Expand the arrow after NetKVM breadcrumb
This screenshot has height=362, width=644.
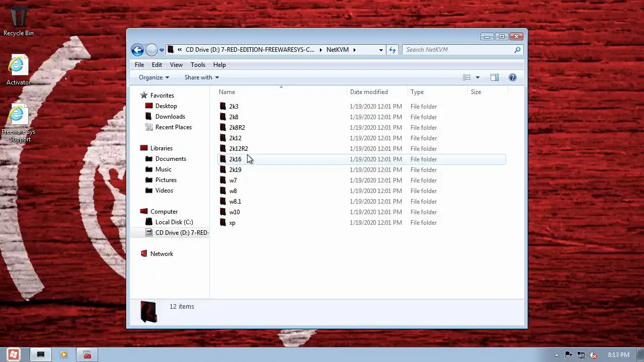[x=354, y=50]
